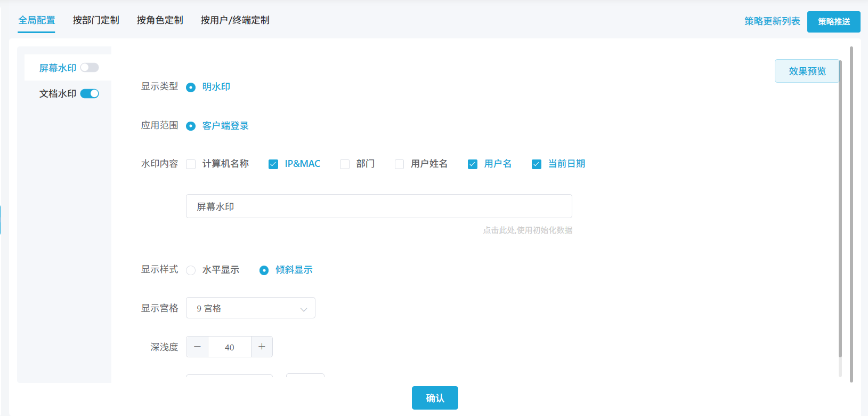This screenshot has width=868, height=416.
Task: Enable the 部门 checkbox
Action: [345, 164]
